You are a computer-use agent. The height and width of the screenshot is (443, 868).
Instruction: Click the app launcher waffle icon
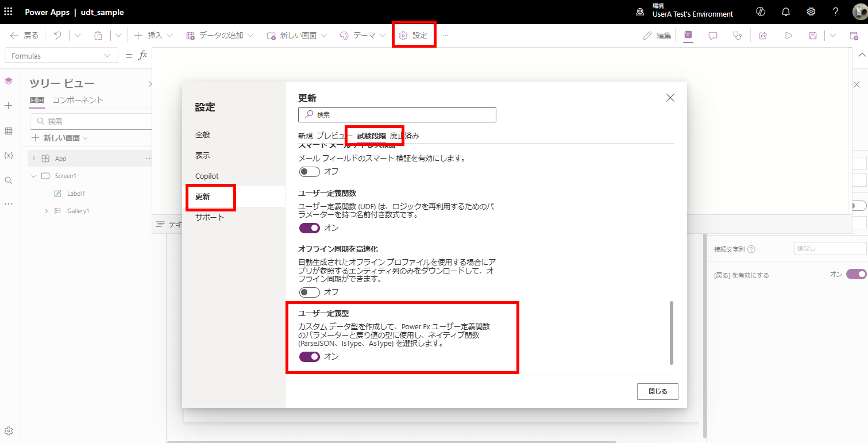[8, 11]
